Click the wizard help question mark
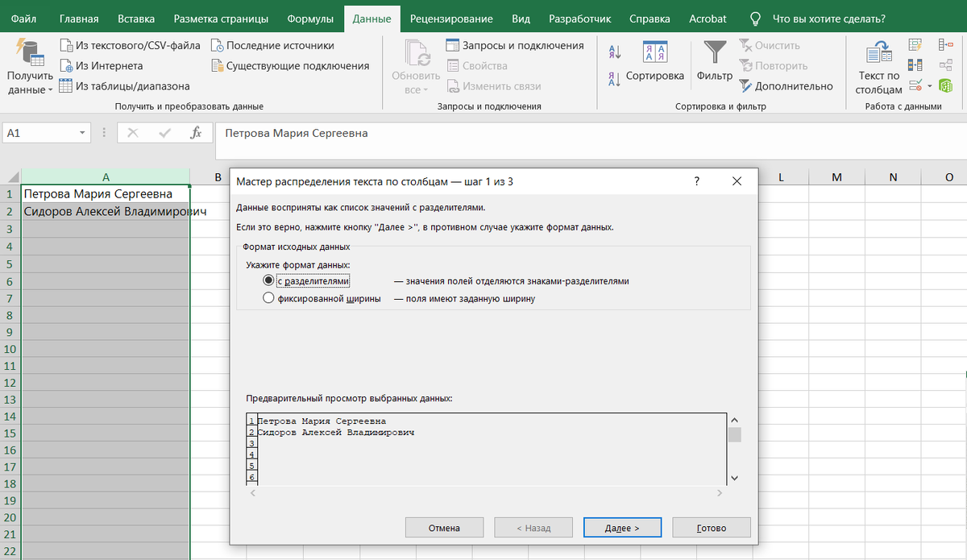The height and width of the screenshot is (560, 967). pyautogui.click(x=697, y=182)
